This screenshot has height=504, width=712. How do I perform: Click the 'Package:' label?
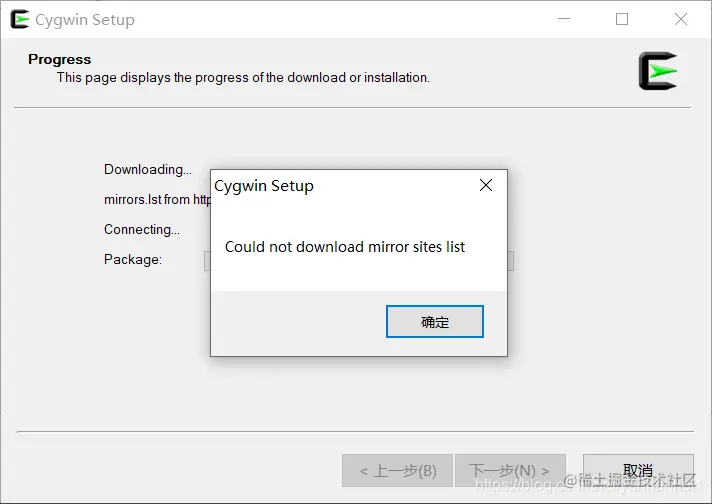click(x=133, y=259)
